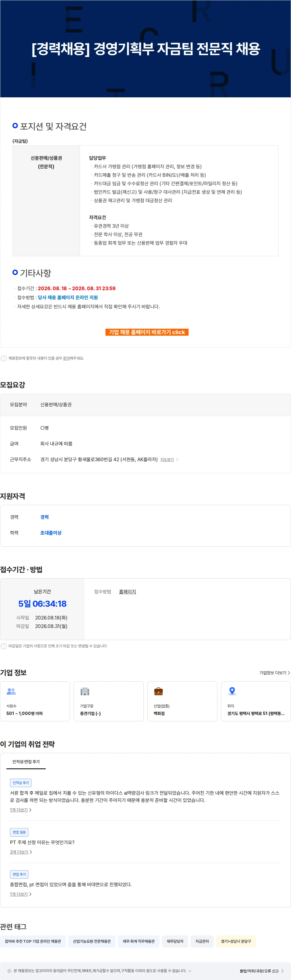
Task: Click the briefcase icon in 산업(업종) card
Action: (158, 691)
